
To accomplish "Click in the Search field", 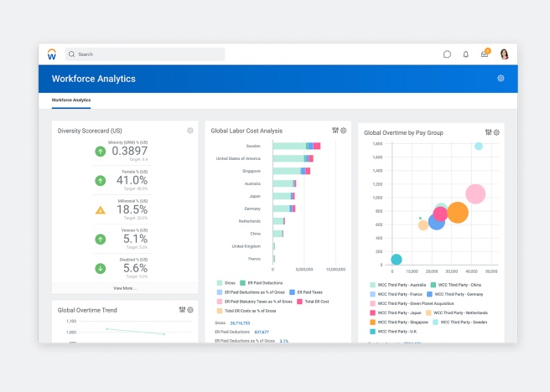I will pos(147,54).
